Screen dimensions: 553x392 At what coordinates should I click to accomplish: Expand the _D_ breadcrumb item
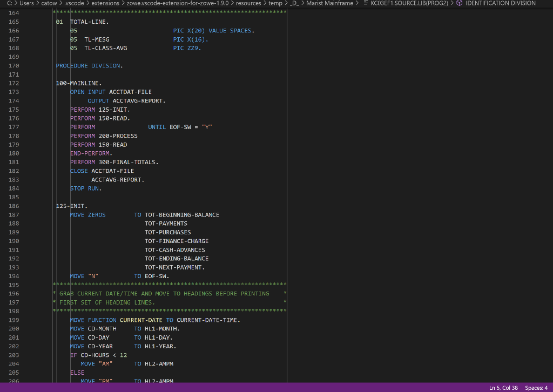click(x=295, y=3)
